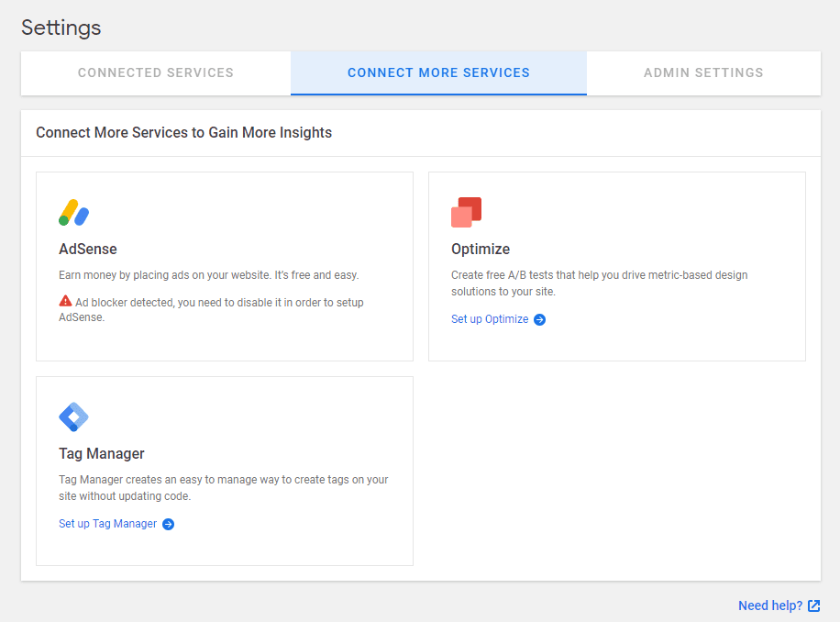Image resolution: width=840 pixels, height=622 pixels.
Task: Click the AdSense logo icon
Action: coord(73,211)
